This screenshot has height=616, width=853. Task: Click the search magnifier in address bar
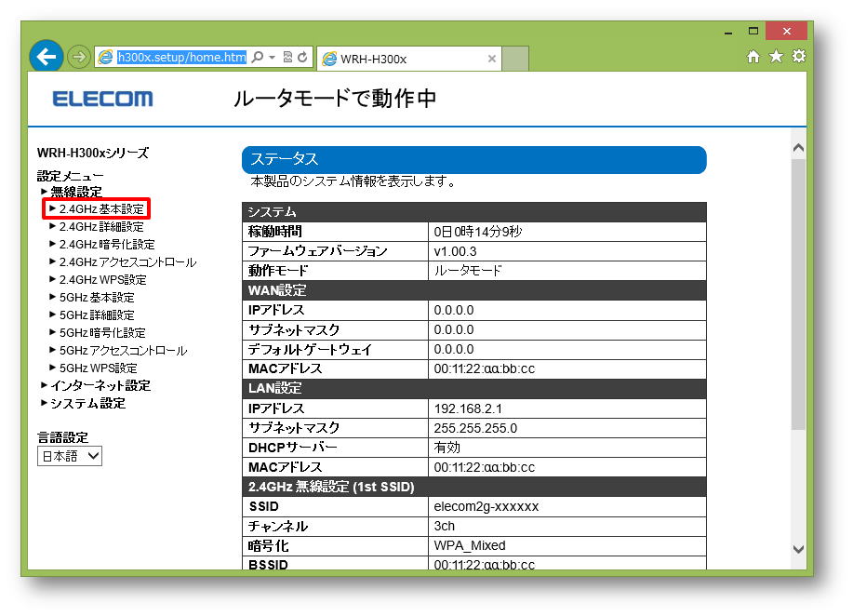tap(258, 57)
